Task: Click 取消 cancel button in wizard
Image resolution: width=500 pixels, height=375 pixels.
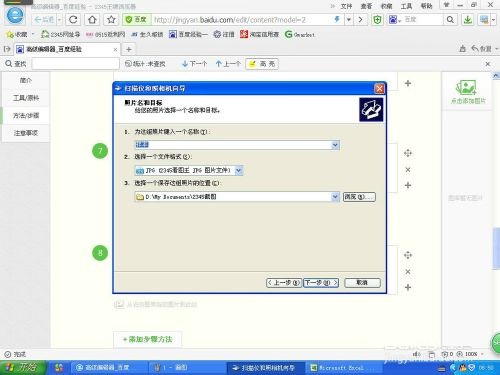Action: [362, 283]
